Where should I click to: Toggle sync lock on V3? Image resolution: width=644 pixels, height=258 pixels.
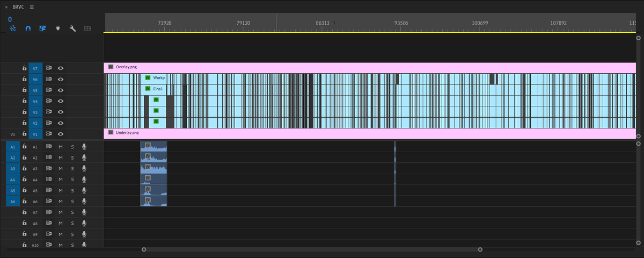48,112
